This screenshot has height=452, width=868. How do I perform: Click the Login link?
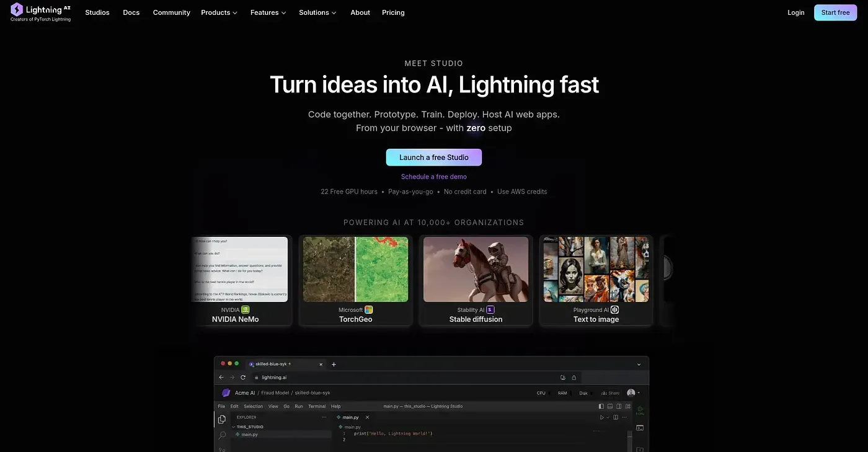click(796, 12)
